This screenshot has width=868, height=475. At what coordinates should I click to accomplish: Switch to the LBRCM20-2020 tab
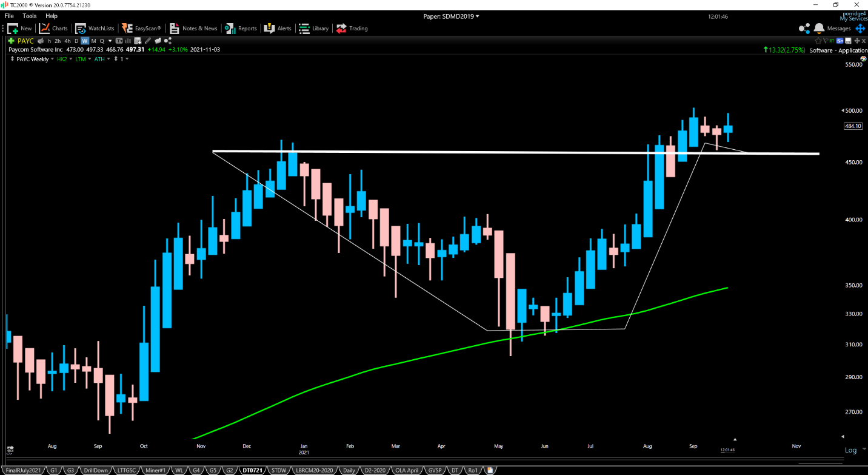[x=314, y=470]
